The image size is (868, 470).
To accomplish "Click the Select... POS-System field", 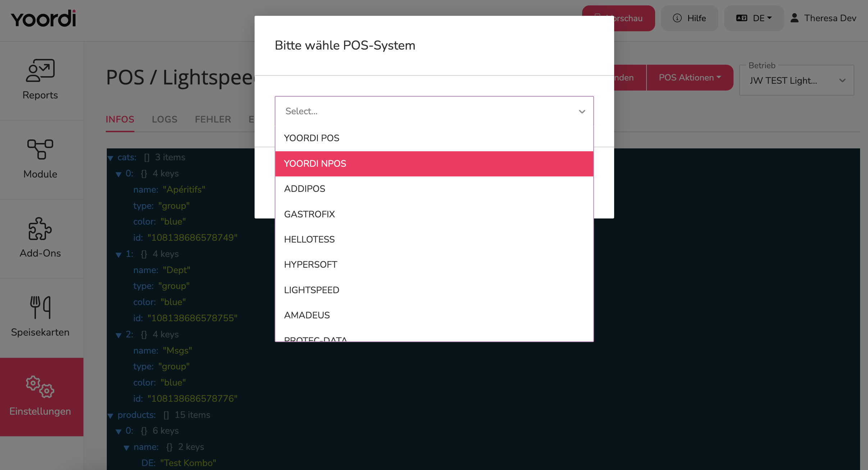I will pyautogui.click(x=434, y=111).
